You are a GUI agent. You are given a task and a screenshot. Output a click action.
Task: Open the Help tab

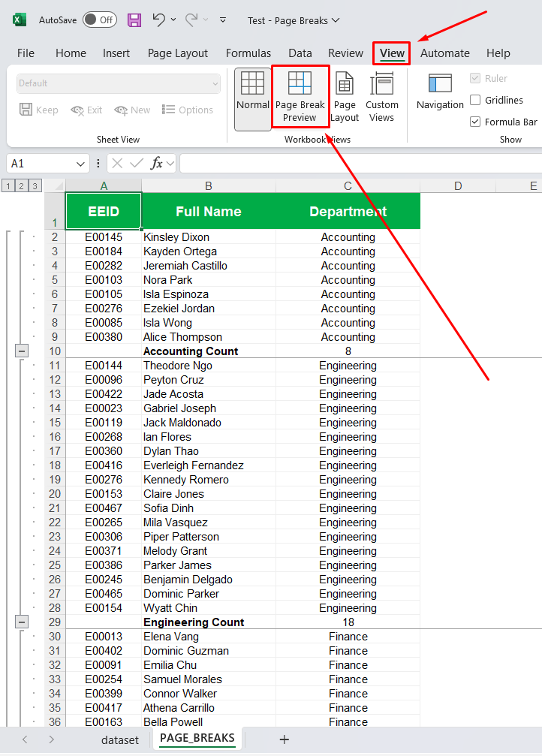tap(498, 53)
